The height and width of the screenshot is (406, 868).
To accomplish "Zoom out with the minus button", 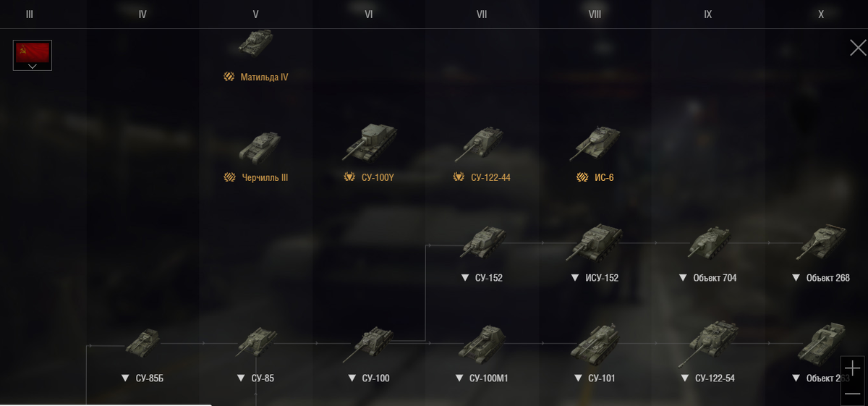I will (853, 392).
